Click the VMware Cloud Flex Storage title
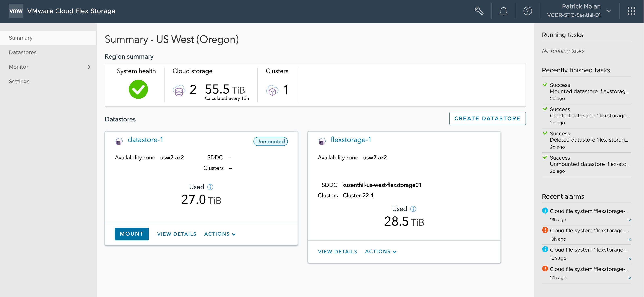 pos(71,11)
